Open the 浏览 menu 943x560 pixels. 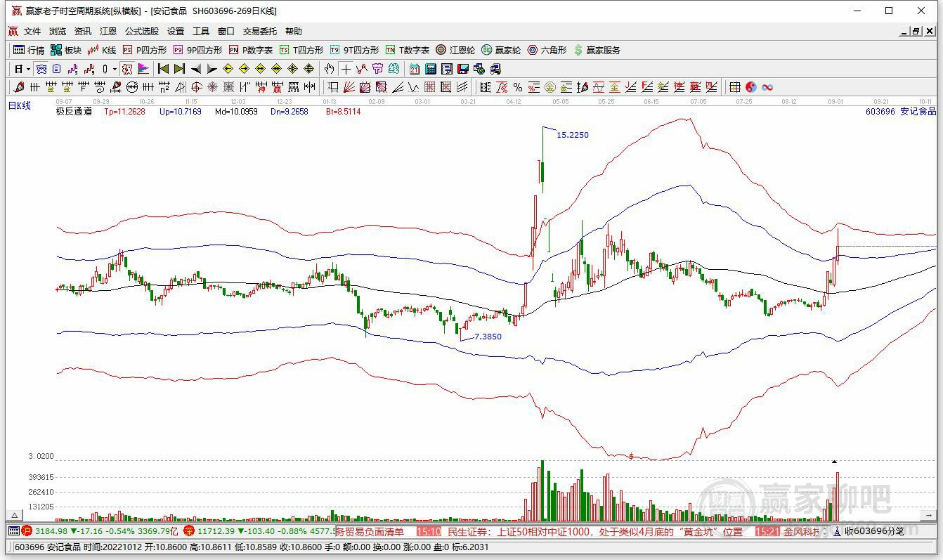pyautogui.click(x=58, y=32)
